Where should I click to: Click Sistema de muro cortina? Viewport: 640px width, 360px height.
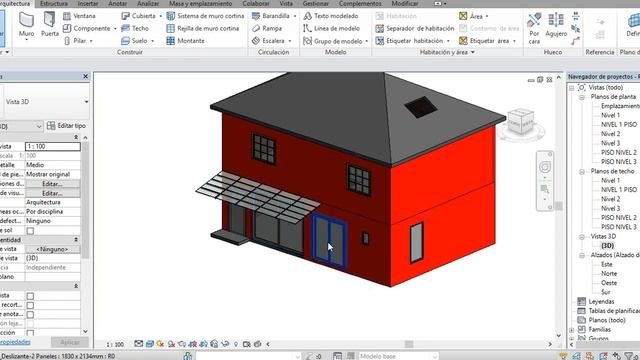(205, 16)
